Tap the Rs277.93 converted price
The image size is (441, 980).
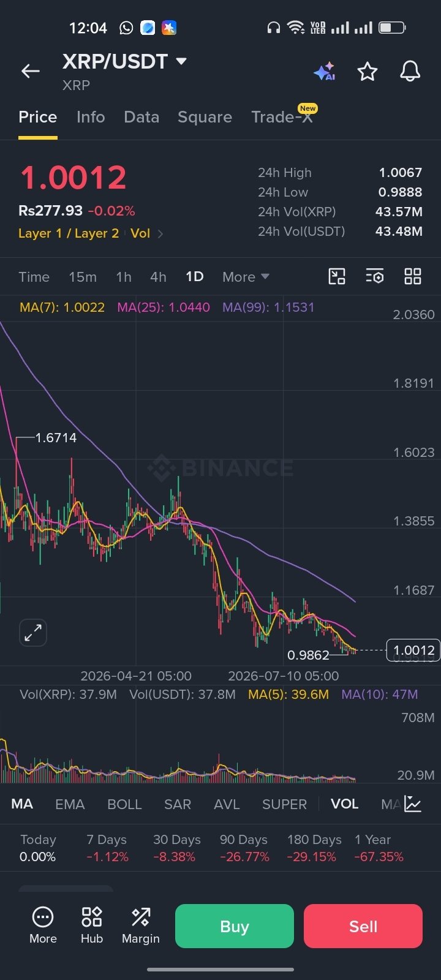pyautogui.click(x=50, y=211)
